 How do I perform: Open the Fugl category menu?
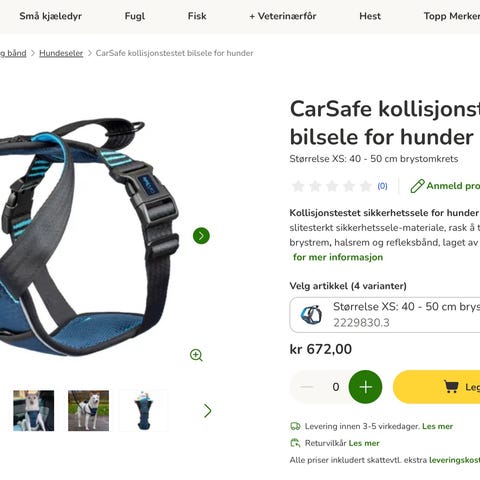(135, 16)
